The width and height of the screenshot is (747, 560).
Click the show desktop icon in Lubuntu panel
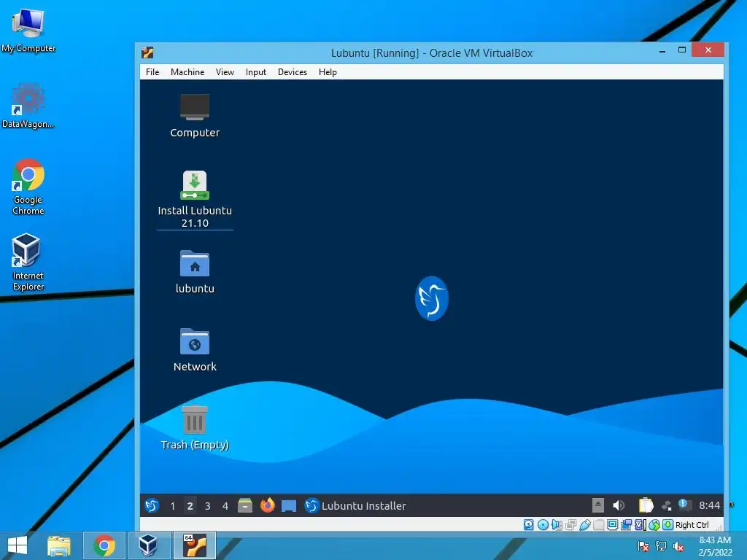[289, 506]
